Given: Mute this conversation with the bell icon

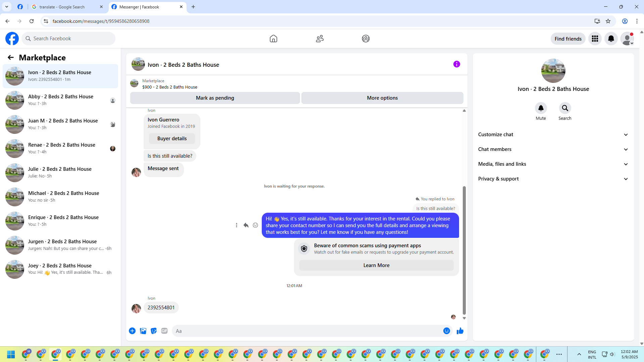Looking at the screenshot, I should pos(541,108).
